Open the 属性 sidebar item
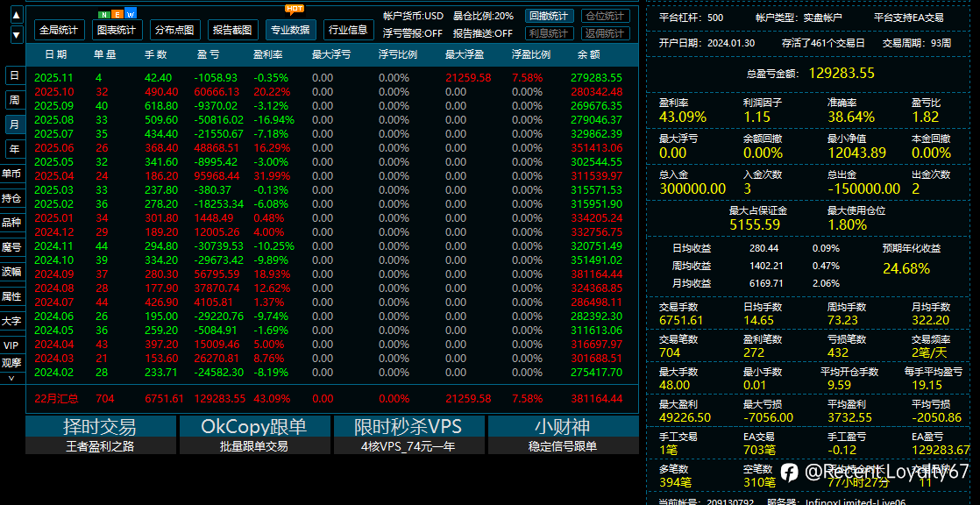Image resolution: width=980 pixels, height=505 pixels. 11,296
